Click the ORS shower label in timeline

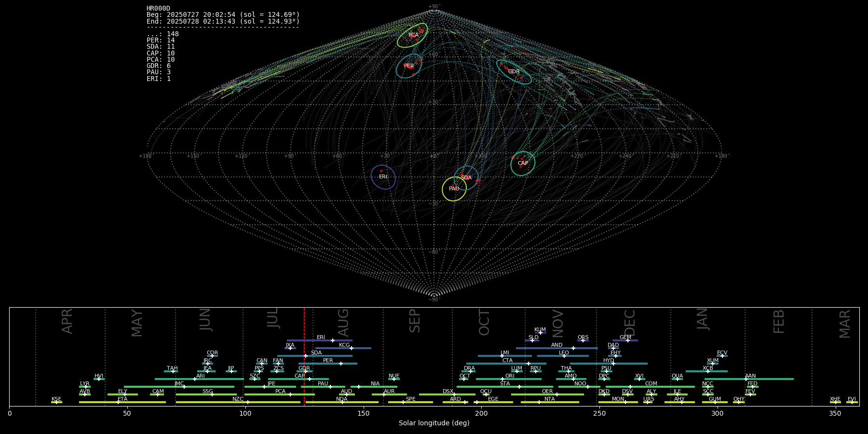[x=583, y=338]
